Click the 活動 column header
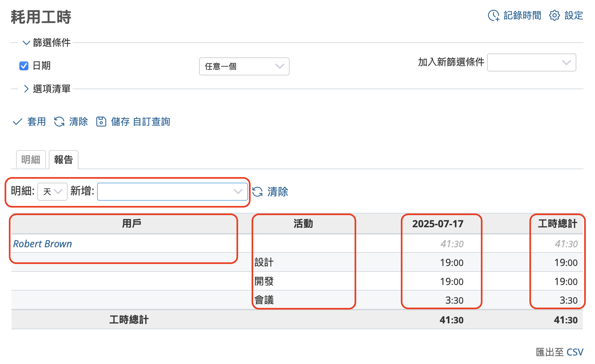The width and height of the screenshot is (595, 364). tap(303, 224)
